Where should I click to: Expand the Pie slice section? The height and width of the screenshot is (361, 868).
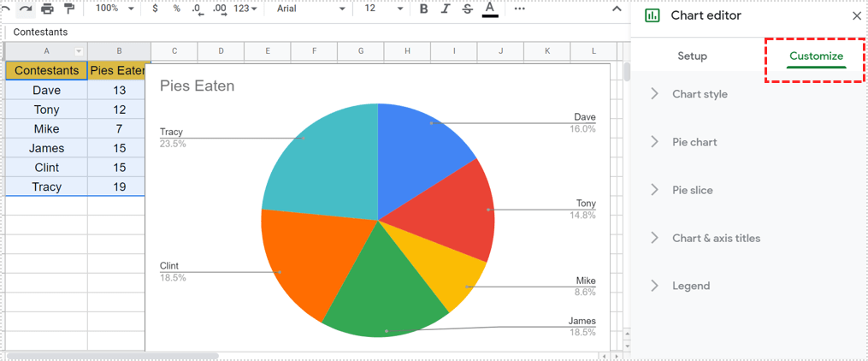tap(692, 190)
